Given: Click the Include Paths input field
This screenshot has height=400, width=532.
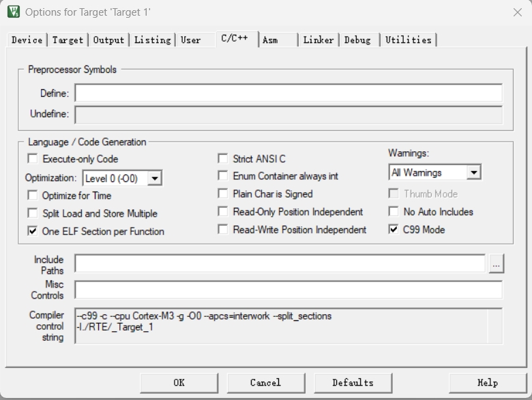Looking at the screenshot, I should pyautogui.click(x=280, y=264).
